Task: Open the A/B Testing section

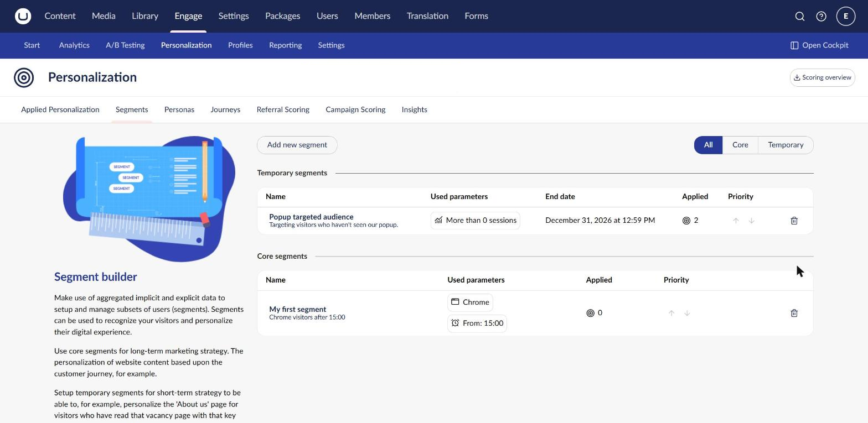Action: tap(125, 45)
